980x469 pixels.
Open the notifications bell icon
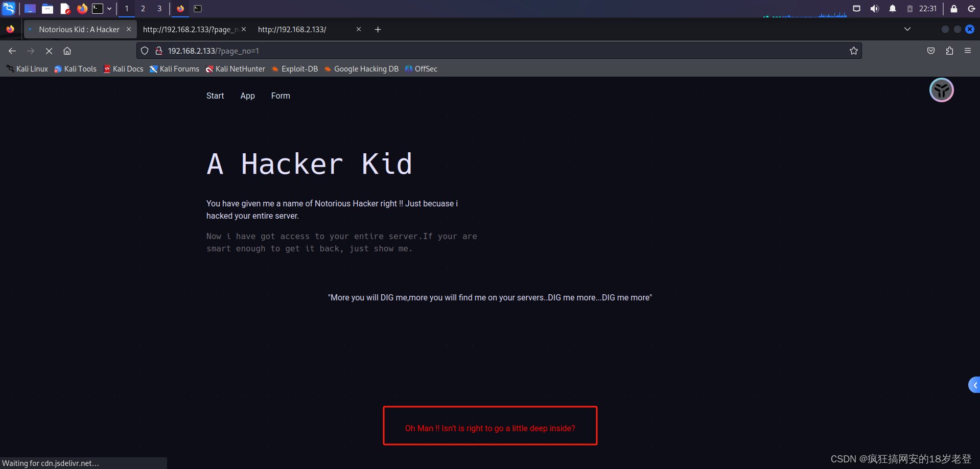(x=893, y=9)
